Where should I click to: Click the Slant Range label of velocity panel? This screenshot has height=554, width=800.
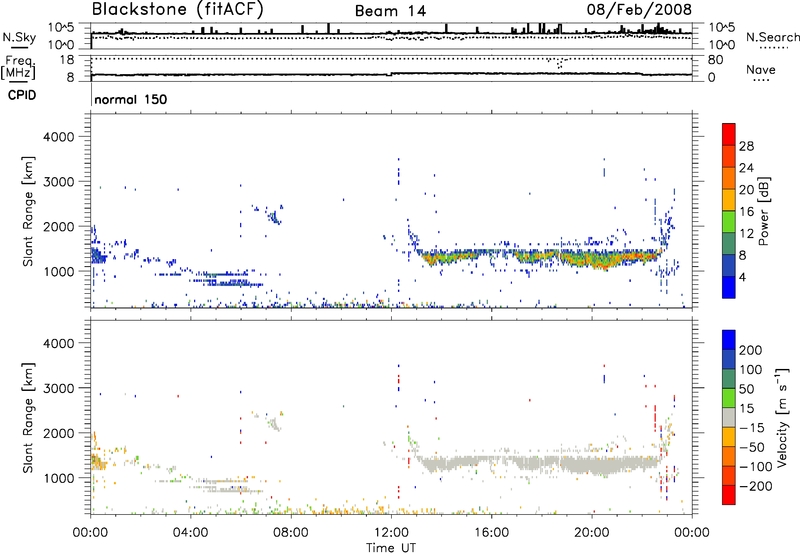[x=28, y=417]
